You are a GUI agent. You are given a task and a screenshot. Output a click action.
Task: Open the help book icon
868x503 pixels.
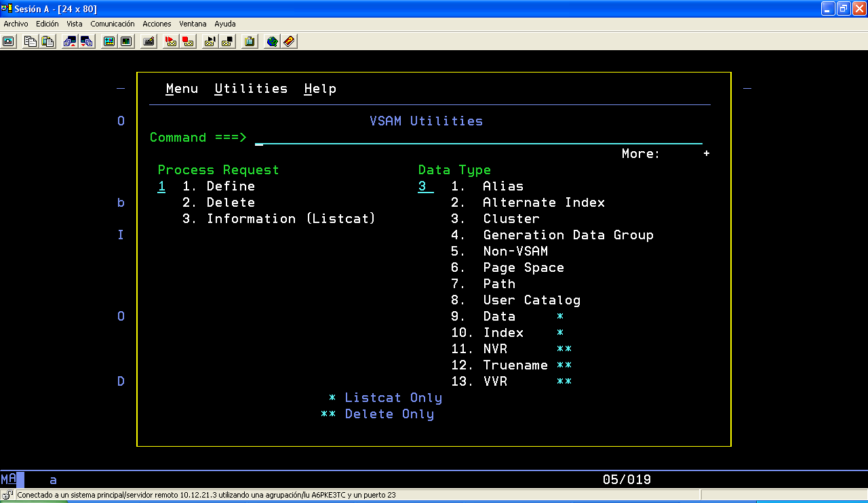[x=290, y=41]
